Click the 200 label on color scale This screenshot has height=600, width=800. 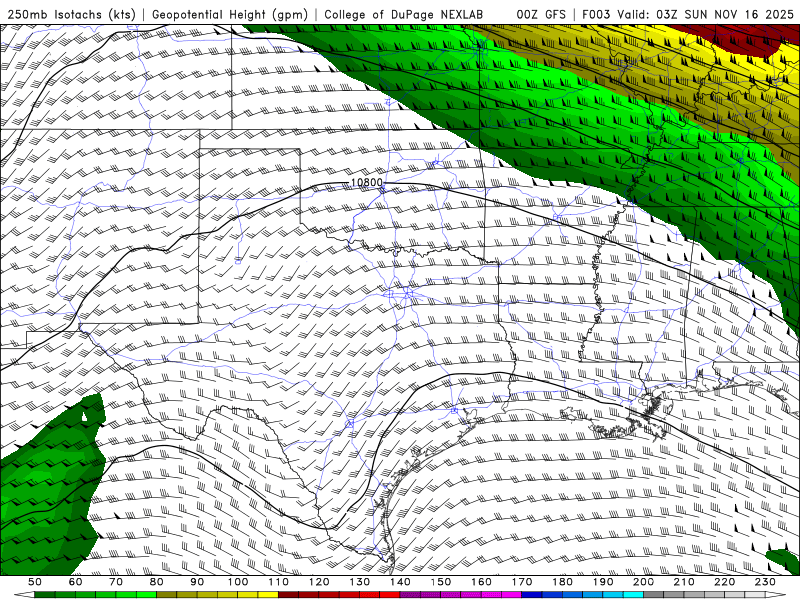tap(644, 582)
